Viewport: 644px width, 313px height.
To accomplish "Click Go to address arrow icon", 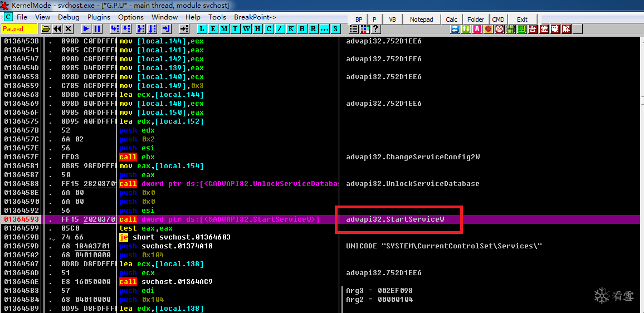I will coord(184,29).
